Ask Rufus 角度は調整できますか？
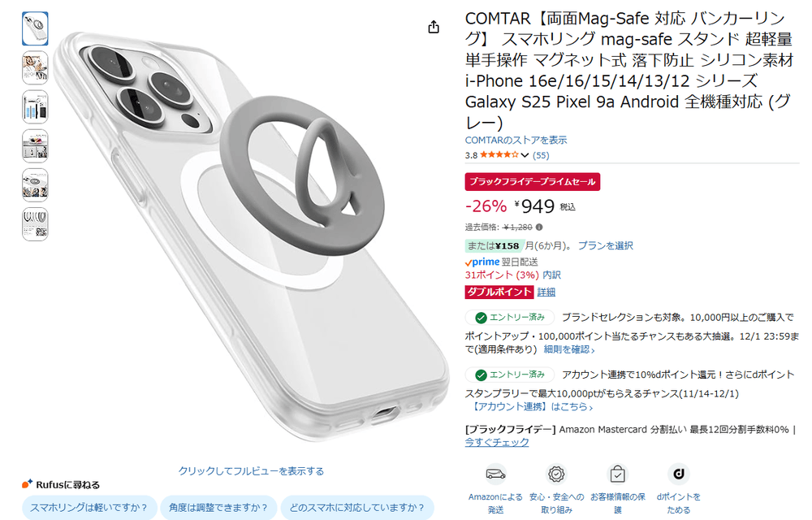 point(218,508)
